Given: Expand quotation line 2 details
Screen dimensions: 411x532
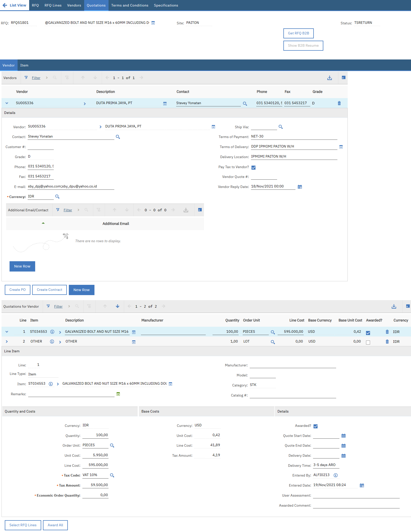Looking at the screenshot, I should pos(7,342).
